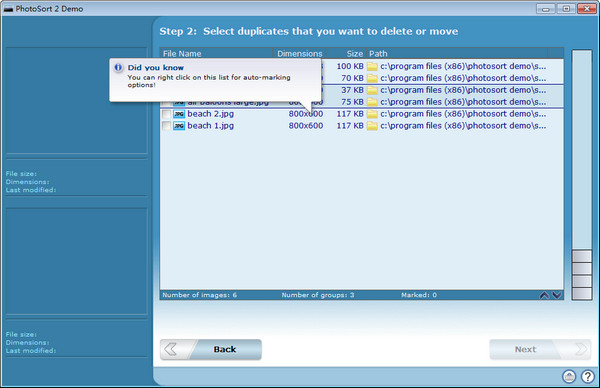Select the 75 KB balloons large.jpg row path
600x388 pixels.
tap(463, 102)
